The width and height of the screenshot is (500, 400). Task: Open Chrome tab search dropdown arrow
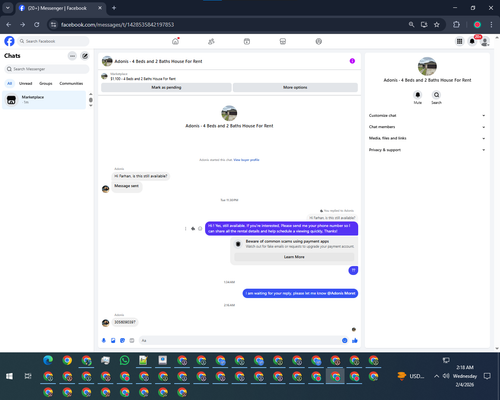pyautogui.click(x=7, y=8)
